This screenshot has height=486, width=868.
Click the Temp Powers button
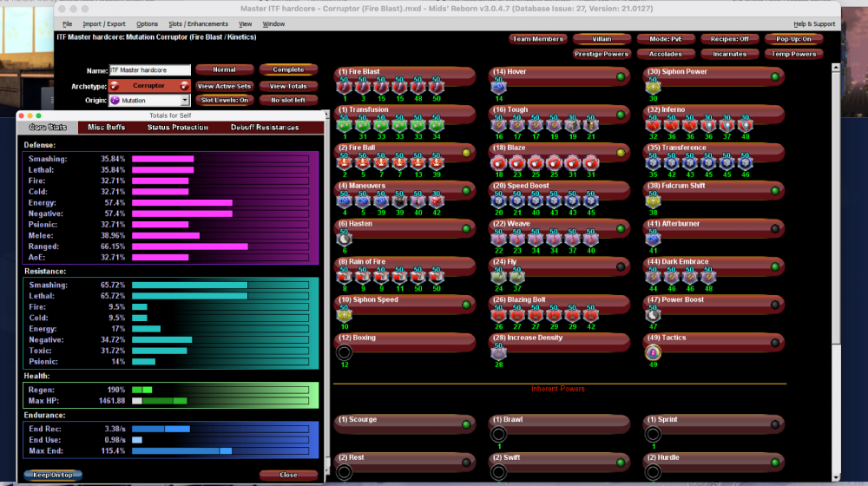(794, 54)
